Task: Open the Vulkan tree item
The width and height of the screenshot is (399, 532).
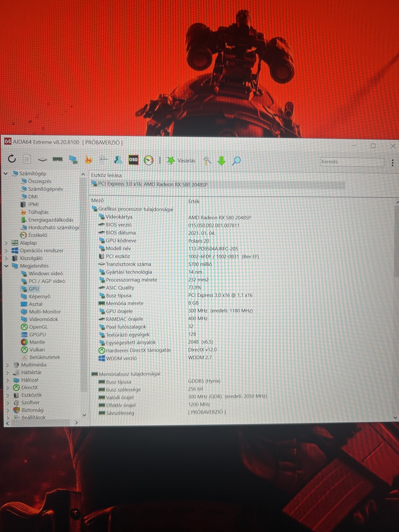Action: (37, 350)
